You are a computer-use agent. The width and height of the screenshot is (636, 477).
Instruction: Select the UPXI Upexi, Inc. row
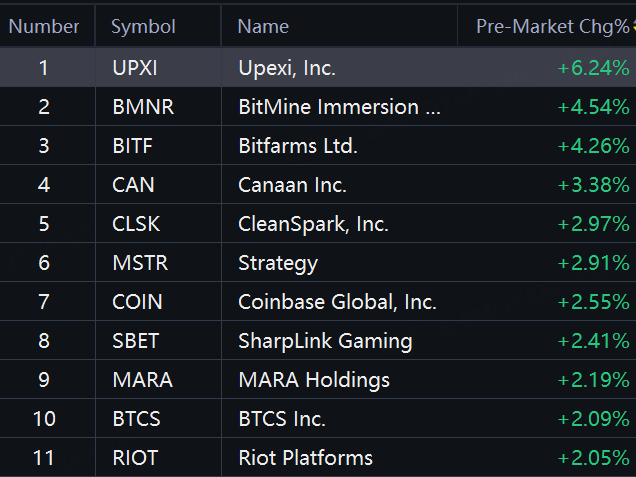tap(318, 68)
